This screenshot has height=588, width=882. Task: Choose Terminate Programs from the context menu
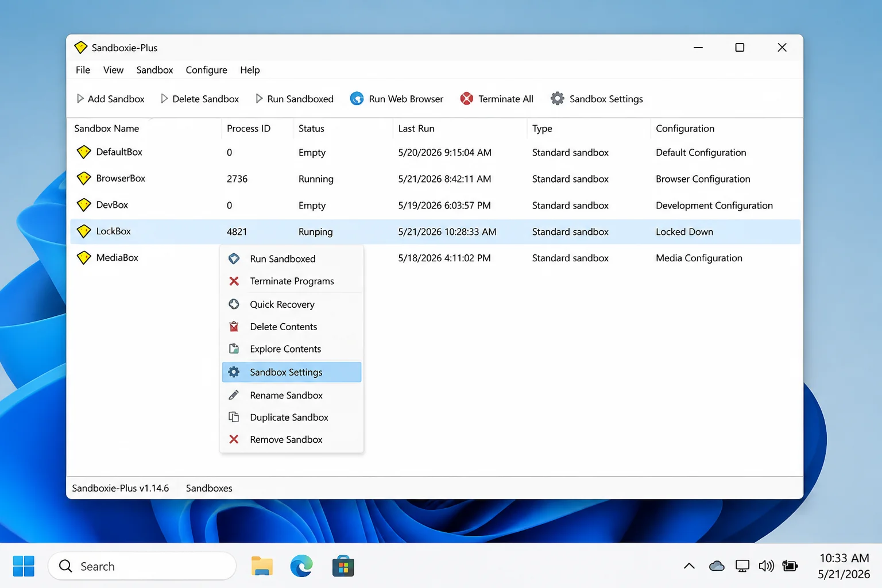coord(292,281)
